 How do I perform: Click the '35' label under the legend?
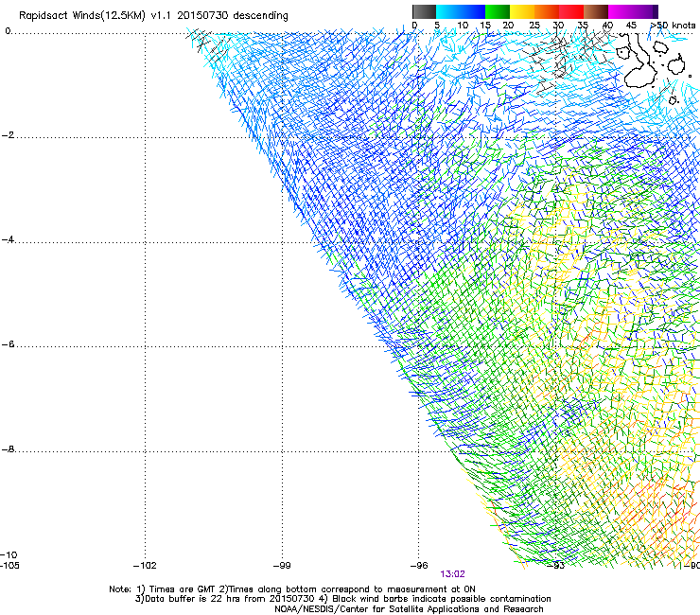pos(583,26)
